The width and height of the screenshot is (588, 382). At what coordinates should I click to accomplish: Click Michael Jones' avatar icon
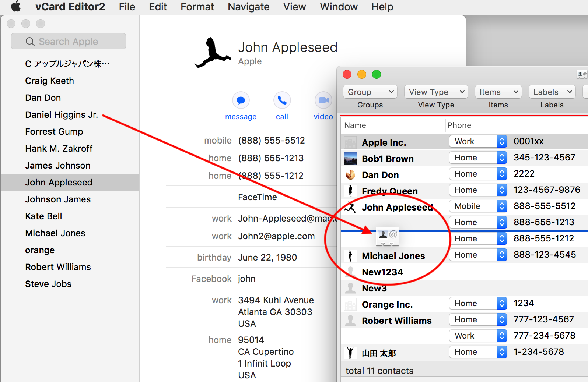pyautogui.click(x=350, y=256)
